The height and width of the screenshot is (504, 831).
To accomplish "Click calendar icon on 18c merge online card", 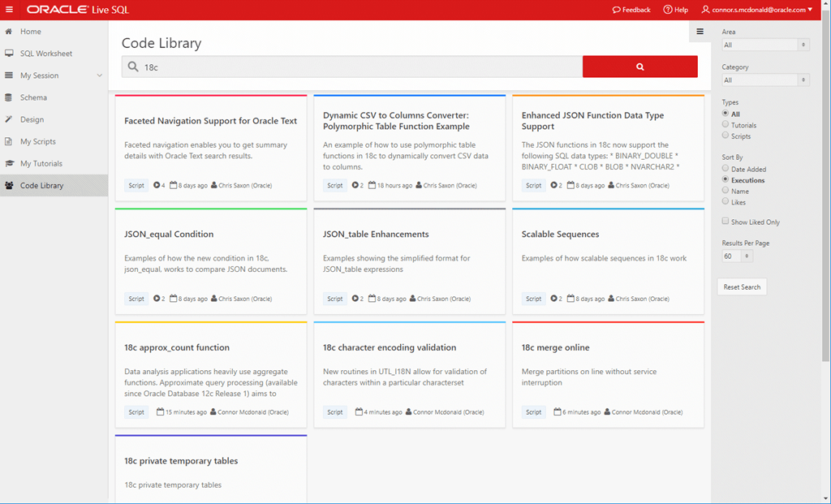I will [557, 411].
